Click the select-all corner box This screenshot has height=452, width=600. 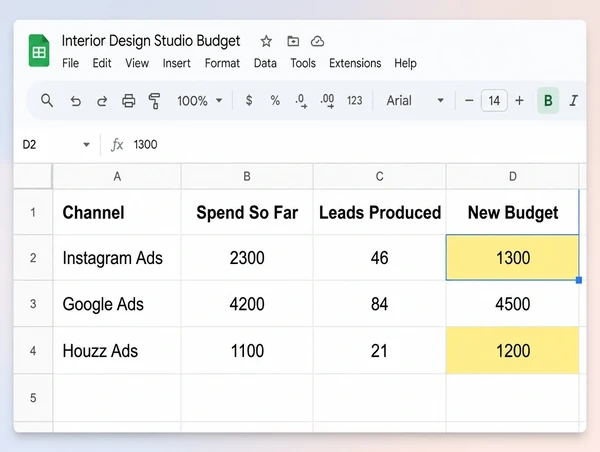pyautogui.click(x=33, y=176)
